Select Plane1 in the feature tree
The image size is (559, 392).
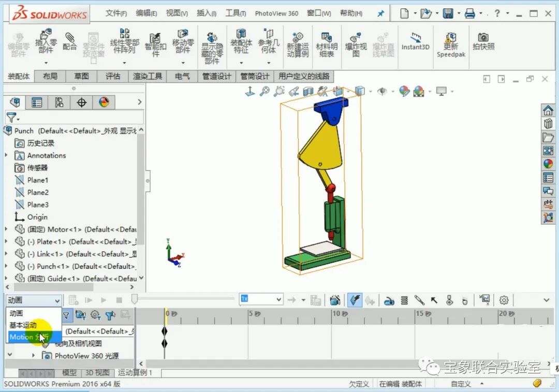point(37,180)
